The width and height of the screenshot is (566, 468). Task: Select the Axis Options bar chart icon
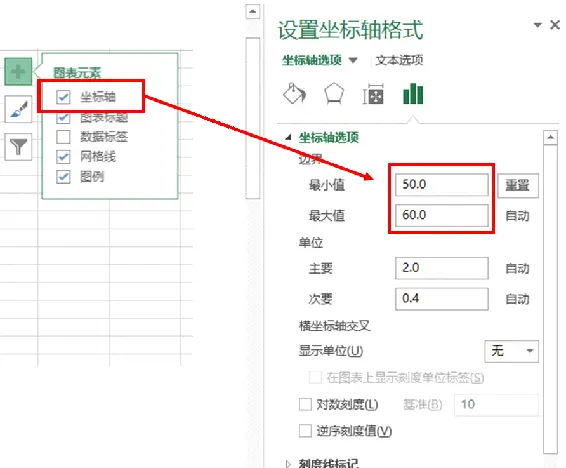[413, 94]
